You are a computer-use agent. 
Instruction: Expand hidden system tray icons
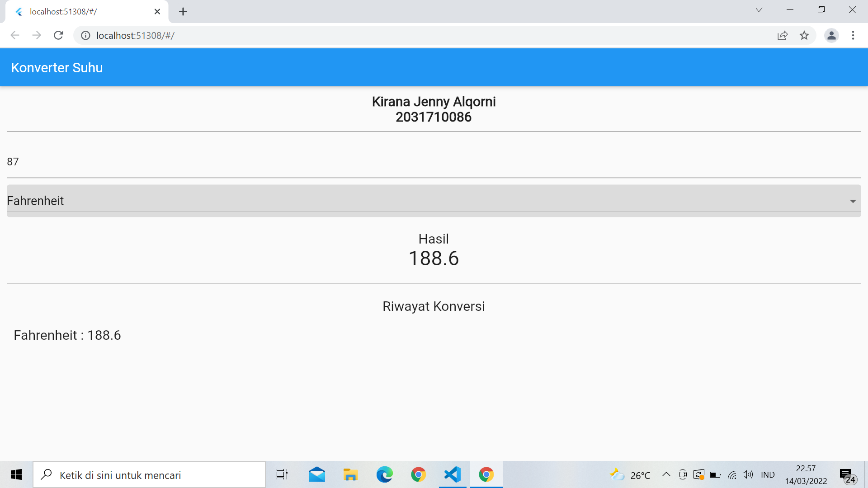[x=666, y=474]
